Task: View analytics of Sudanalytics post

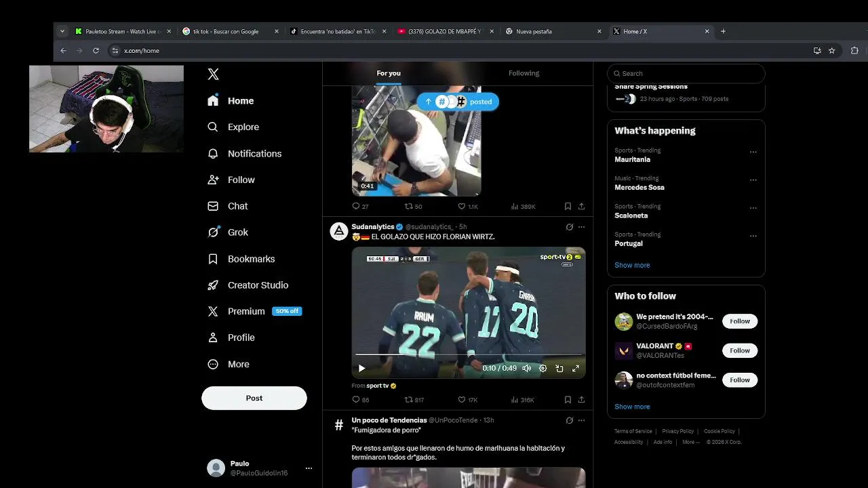Action: pyautogui.click(x=523, y=400)
